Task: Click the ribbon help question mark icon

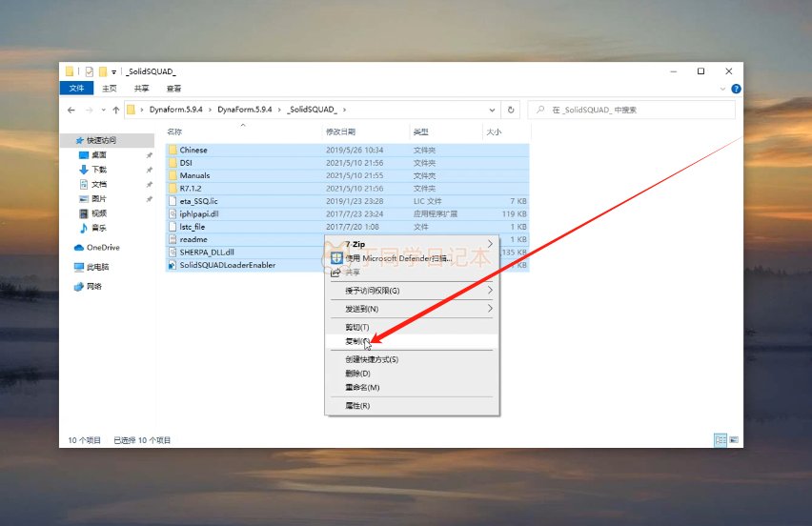Action: (735, 89)
